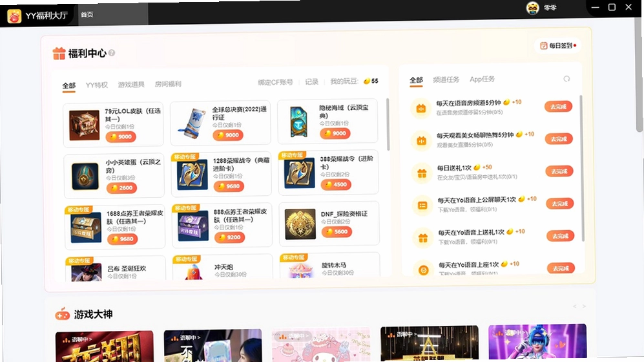Click the reward list vertical scrollbar
The height and width of the screenshot is (362, 644).
click(388, 124)
